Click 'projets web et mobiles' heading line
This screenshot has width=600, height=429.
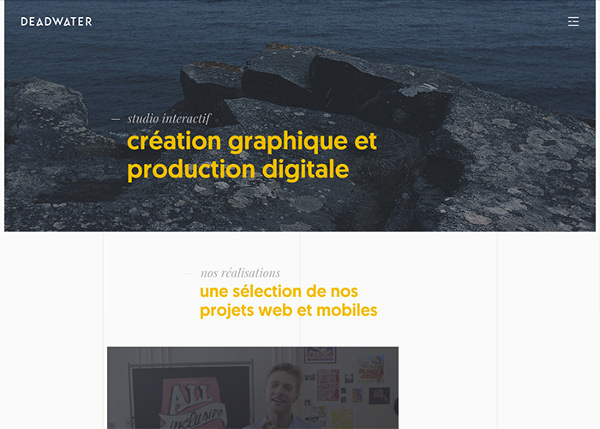[289, 310]
